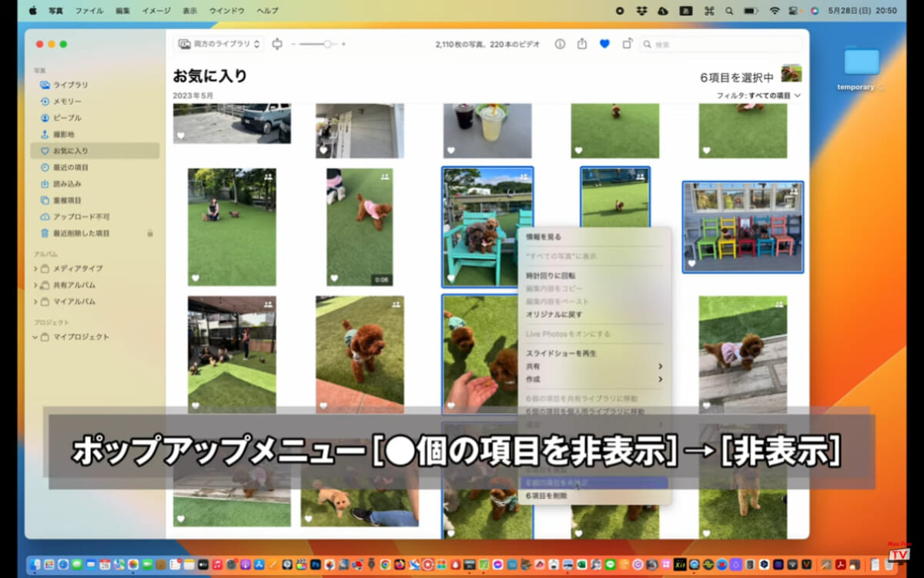Screen dimensions: 924x578
Task: Toggle heart on the 0:06 video thumbnail
Action: (334, 278)
